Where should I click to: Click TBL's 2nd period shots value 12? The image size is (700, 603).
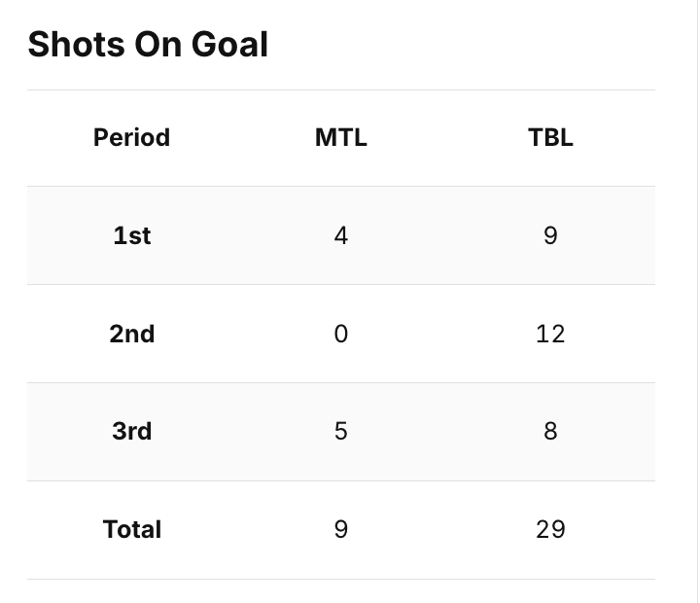pyautogui.click(x=550, y=334)
